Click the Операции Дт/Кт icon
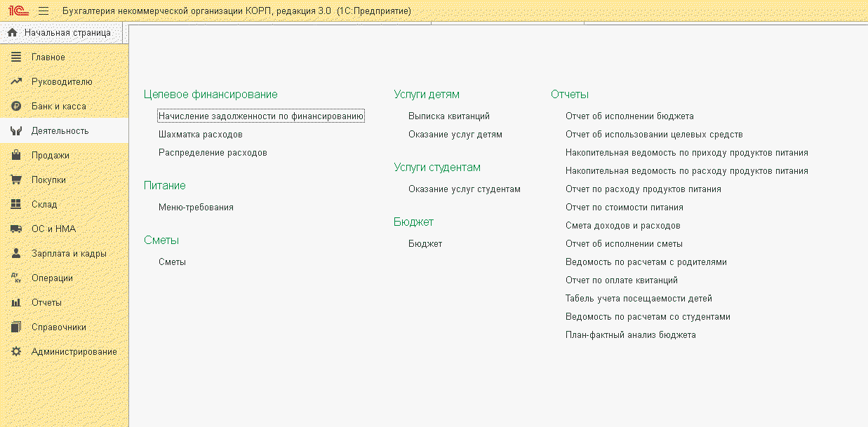The width and height of the screenshot is (868, 427). 16,278
